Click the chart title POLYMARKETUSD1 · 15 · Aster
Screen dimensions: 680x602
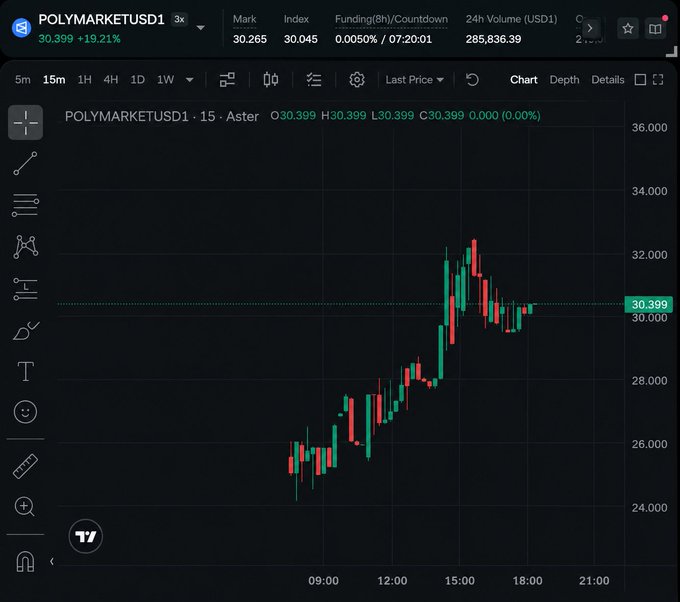pyautogui.click(x=162, y=116)
